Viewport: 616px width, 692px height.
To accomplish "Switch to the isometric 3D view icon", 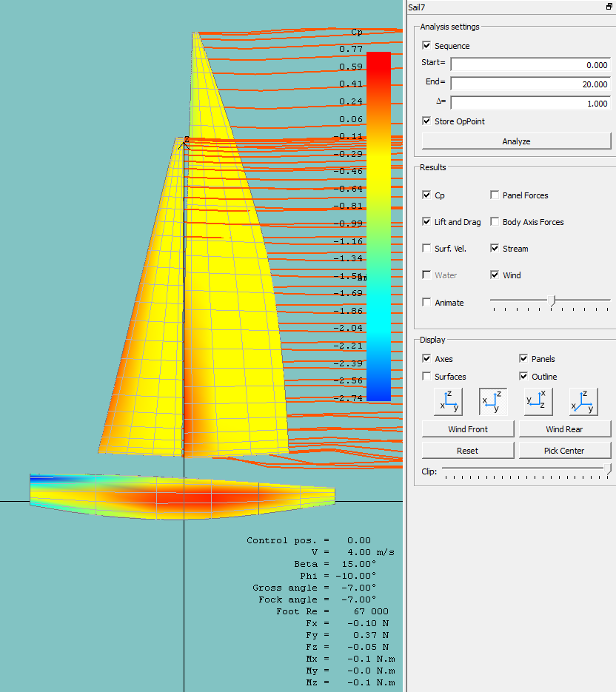I will 583,401.
